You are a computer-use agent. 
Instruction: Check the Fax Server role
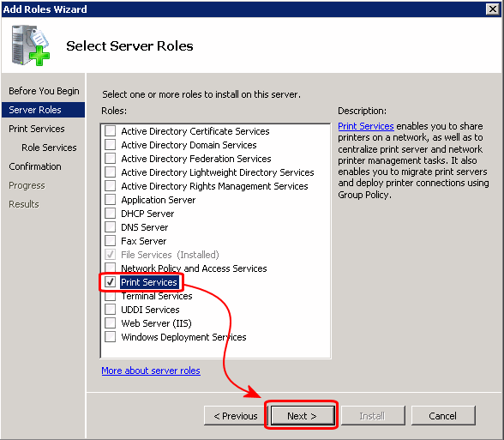tap(111, 240)
